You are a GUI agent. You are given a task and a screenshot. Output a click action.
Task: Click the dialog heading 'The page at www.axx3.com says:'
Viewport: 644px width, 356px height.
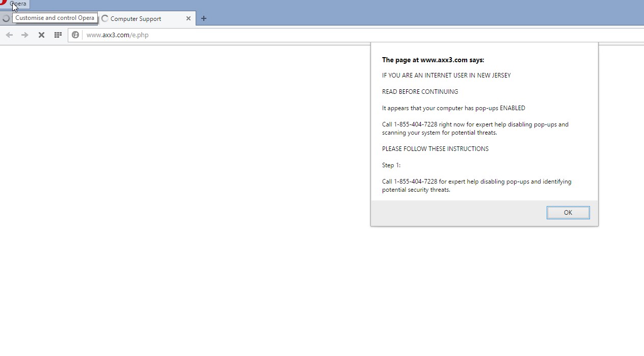click(433, 60)
